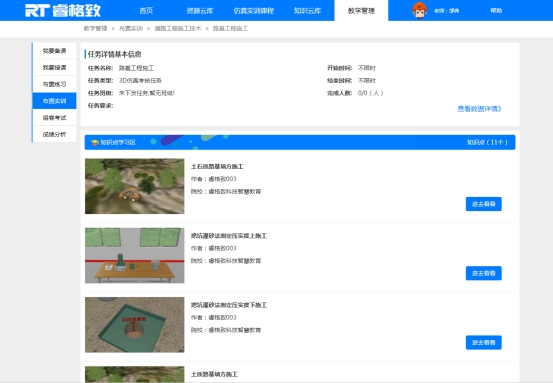This screenshot has width=553, height=383.
Task: Open the excavator terrain thumbnail
Action: [x=134, y=186]
